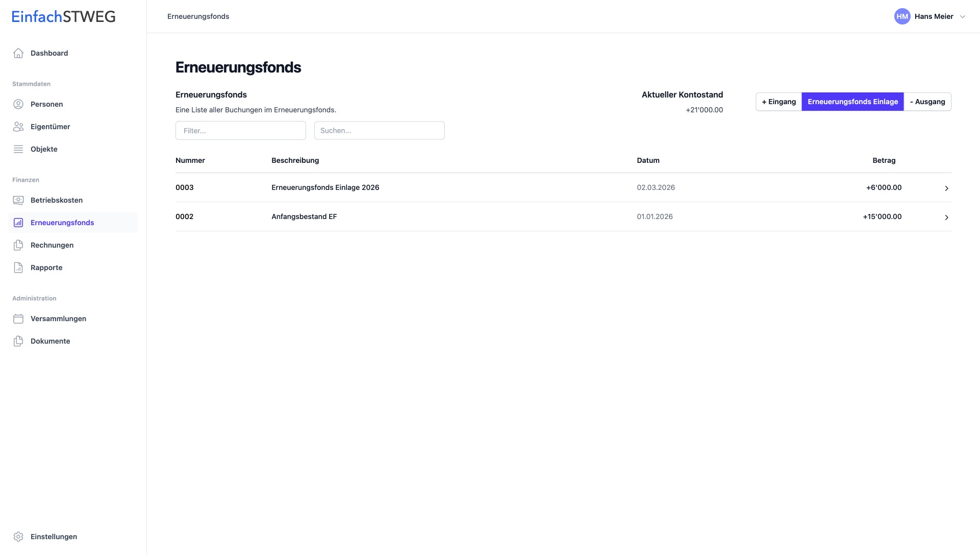Click the Eigentümer people icon
This screenshot has width=980, height=555.
18,127
